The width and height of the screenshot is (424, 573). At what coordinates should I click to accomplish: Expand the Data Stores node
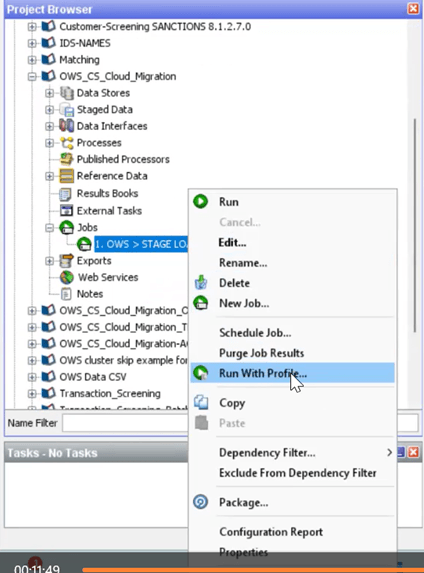(49, 93)
